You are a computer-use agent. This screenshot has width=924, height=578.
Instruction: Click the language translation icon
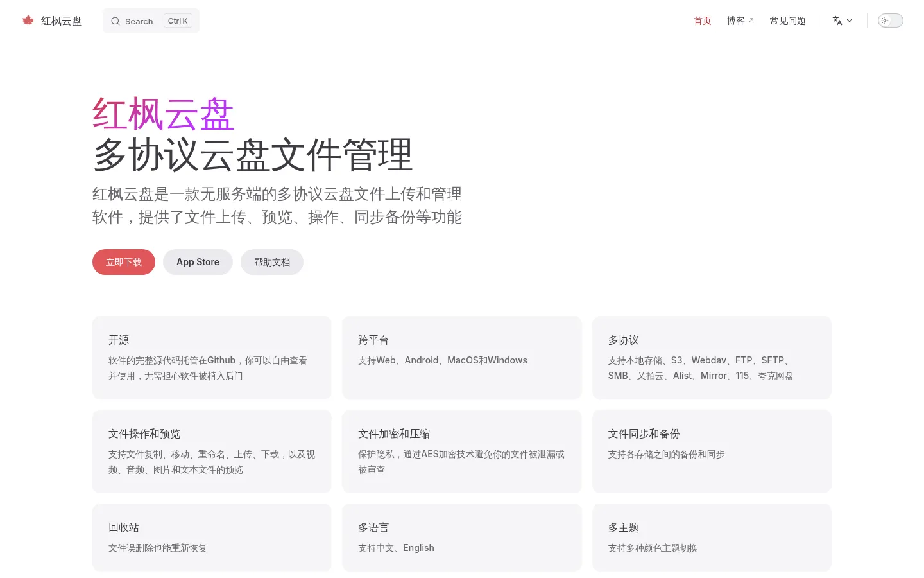(837, 21)
